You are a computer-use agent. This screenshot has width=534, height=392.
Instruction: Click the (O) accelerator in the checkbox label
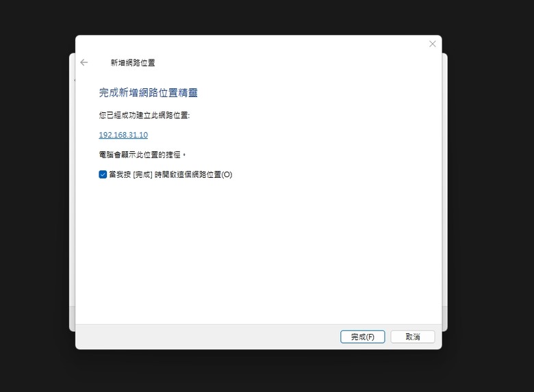(x=227, y=174)
